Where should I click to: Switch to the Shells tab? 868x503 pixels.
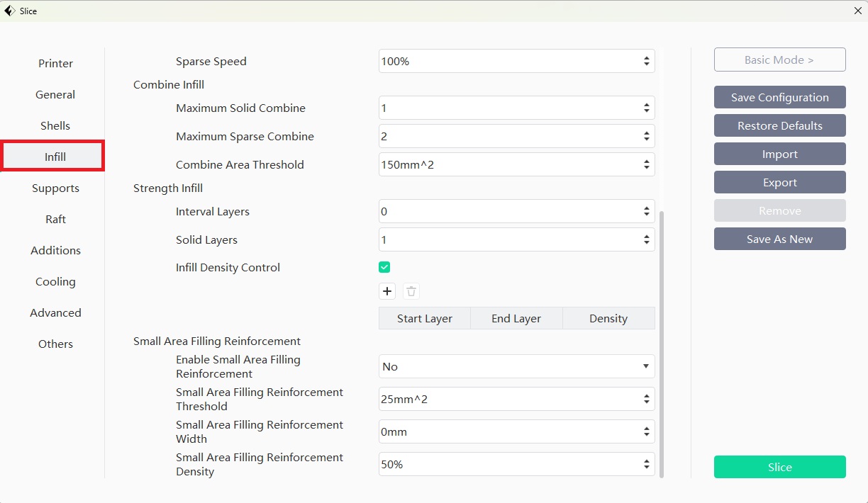pyautogui.click(x=55, y=126)
